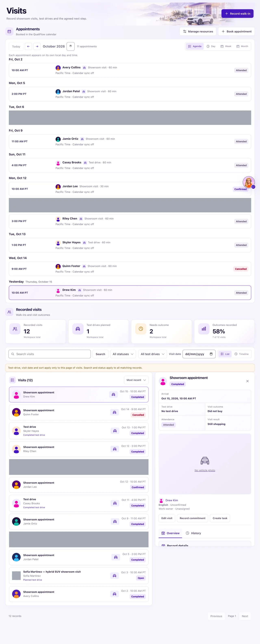This screenshot has height=644, width=260.
Task: Click the Needs outcome clock icon
Action: 141,329
